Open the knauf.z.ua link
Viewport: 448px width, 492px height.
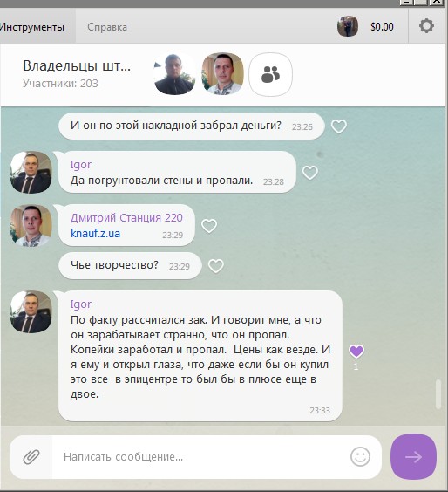click(x=95, y=234)
